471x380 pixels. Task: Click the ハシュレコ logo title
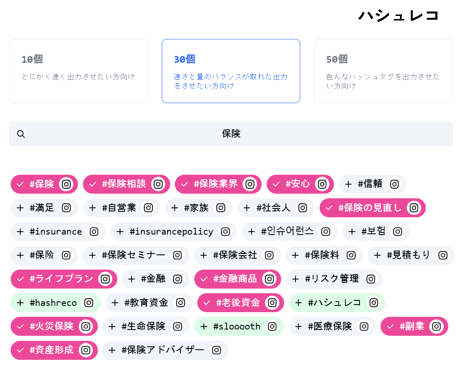398,15
